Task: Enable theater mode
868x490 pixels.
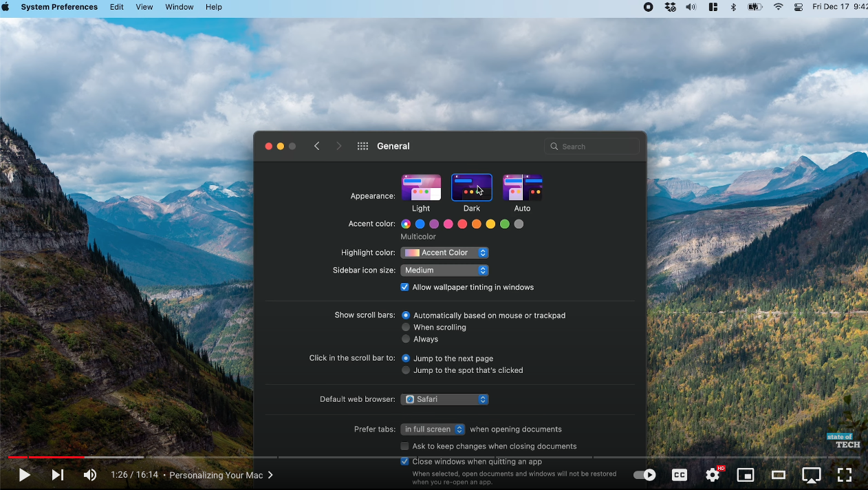Action: tap(779, 475)
